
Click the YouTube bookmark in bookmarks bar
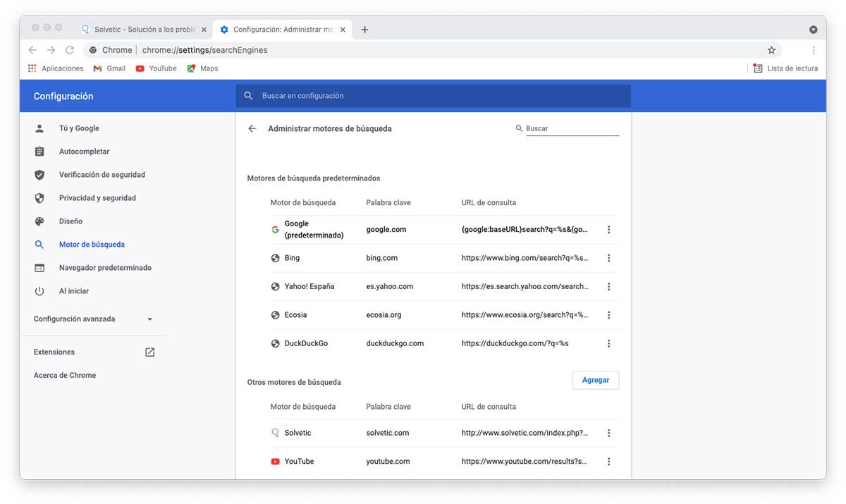[x=156, y=68]
